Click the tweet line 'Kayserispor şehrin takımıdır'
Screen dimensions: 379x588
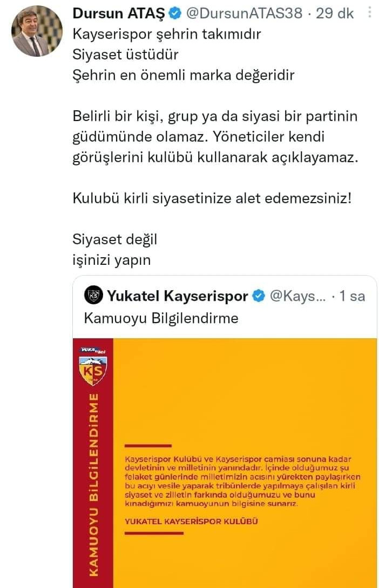(167, 34)
